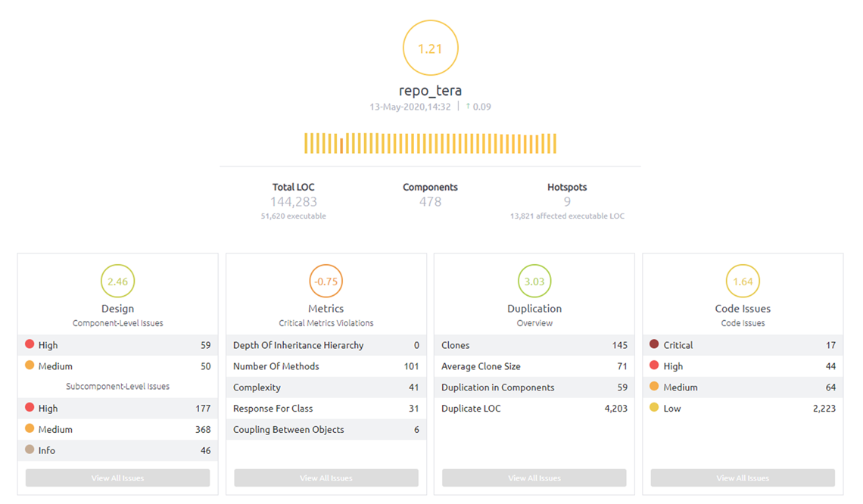This screenshot has height=504, width=863.
Task: Select the Code Issues score circle 1.64
Action: coord(743,282)
